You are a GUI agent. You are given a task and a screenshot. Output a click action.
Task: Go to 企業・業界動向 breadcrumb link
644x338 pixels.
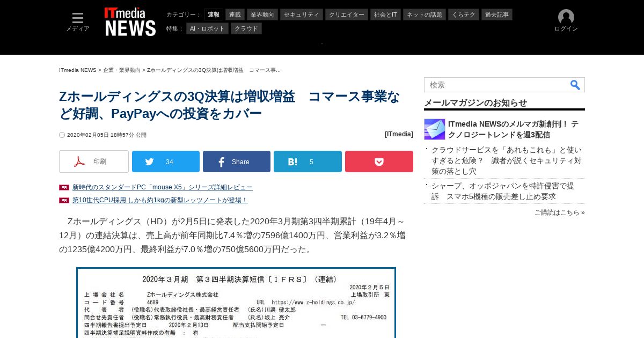pyautogui.click(x=122, y=70)
